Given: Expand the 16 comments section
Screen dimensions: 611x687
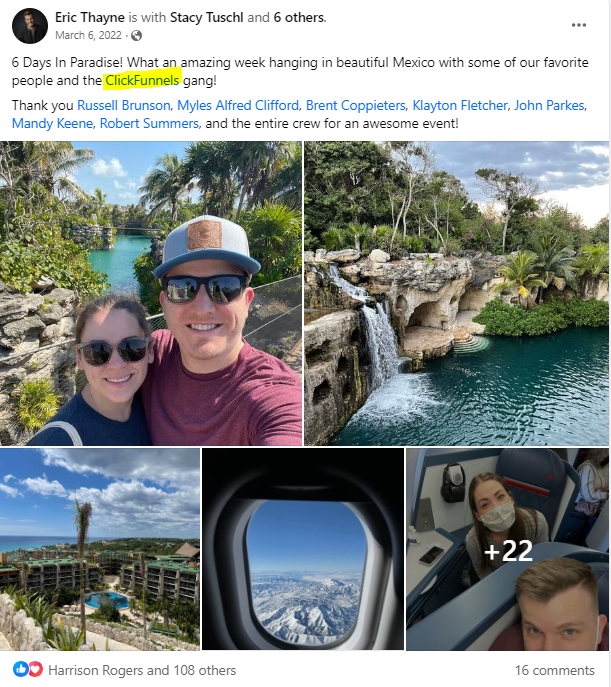Looking at the screenshot, I should pos(554,670).
